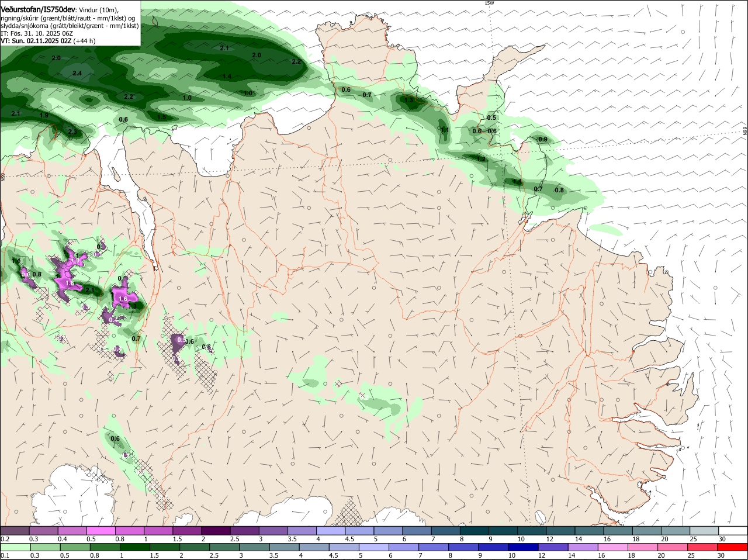Click the 1.9 precipitation value
This screenshot has height=560, width=748.
coord(44,115)
